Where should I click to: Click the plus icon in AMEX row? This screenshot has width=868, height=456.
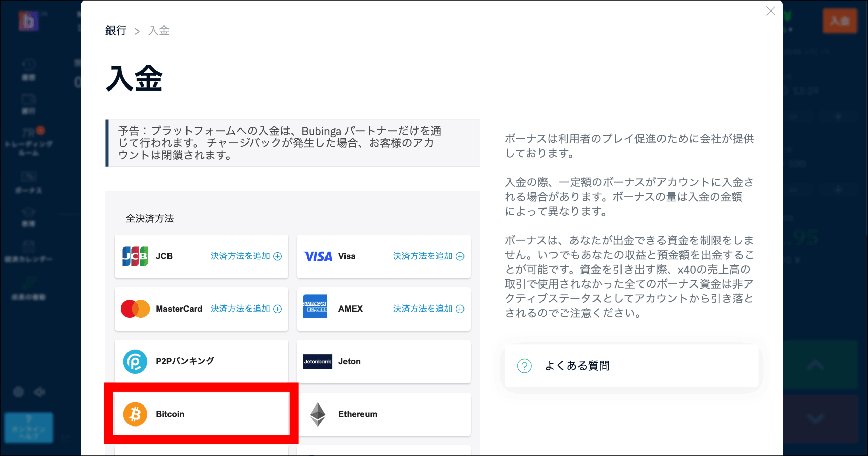tap(460, 309)
